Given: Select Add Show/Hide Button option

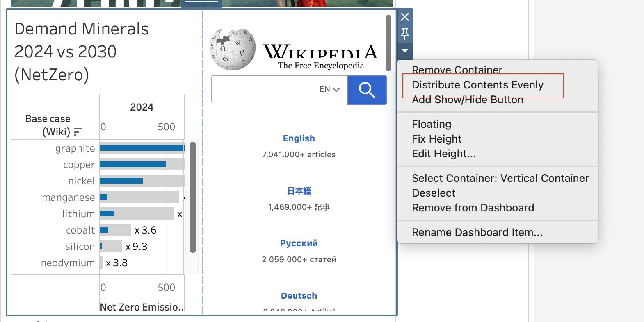Looking at the screenshot, I should click(x=468, y=100).
